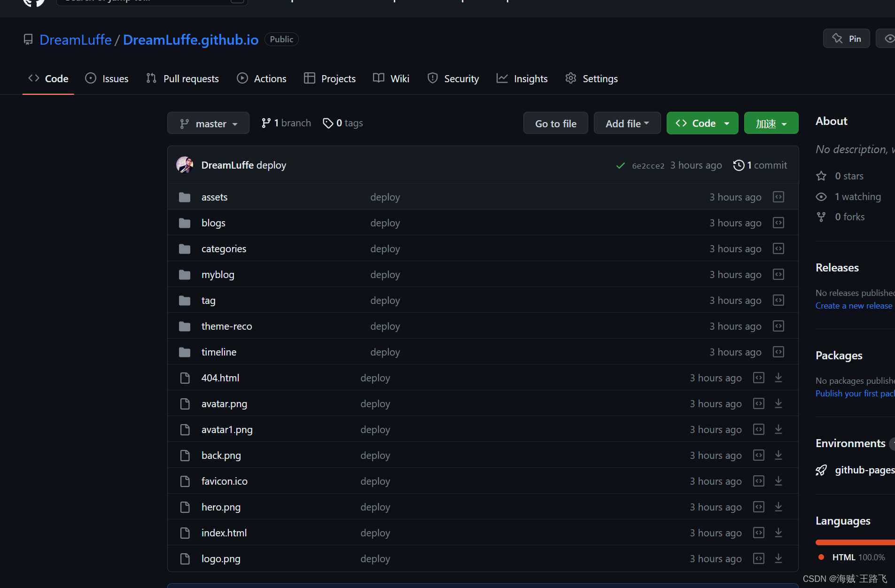
Task: Open the blogs folder
Action: pos(213,223)
